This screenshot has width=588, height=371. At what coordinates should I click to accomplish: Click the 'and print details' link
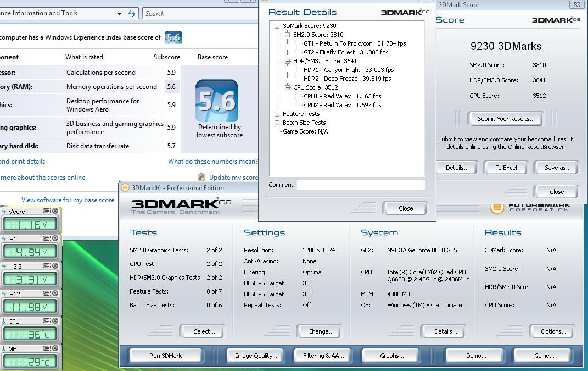23,162
